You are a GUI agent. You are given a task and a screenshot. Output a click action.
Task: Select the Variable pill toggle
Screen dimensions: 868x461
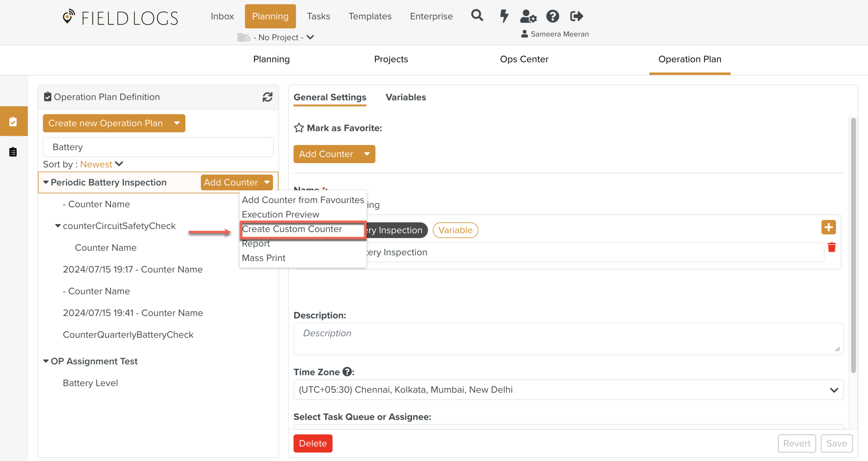point(455,230)
